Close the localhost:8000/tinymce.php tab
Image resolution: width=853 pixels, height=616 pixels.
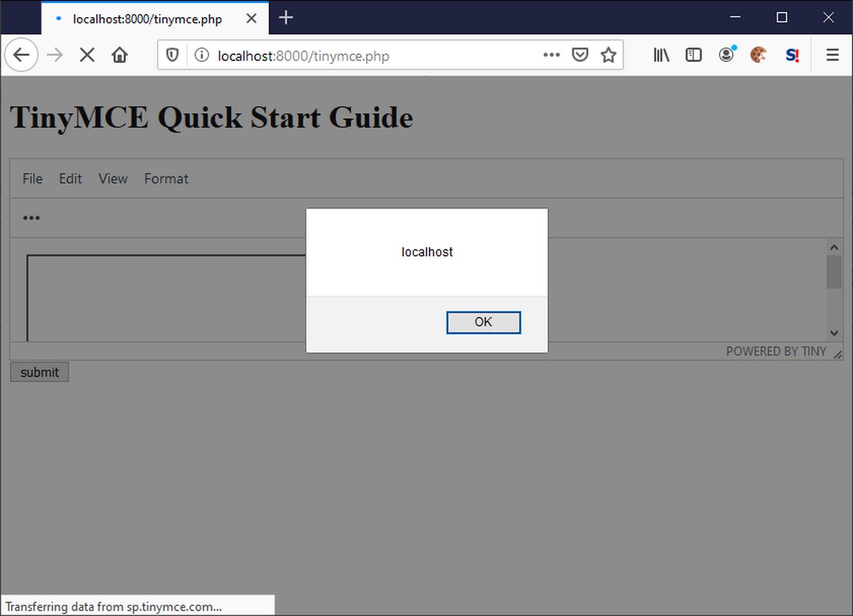pos(251,19)
